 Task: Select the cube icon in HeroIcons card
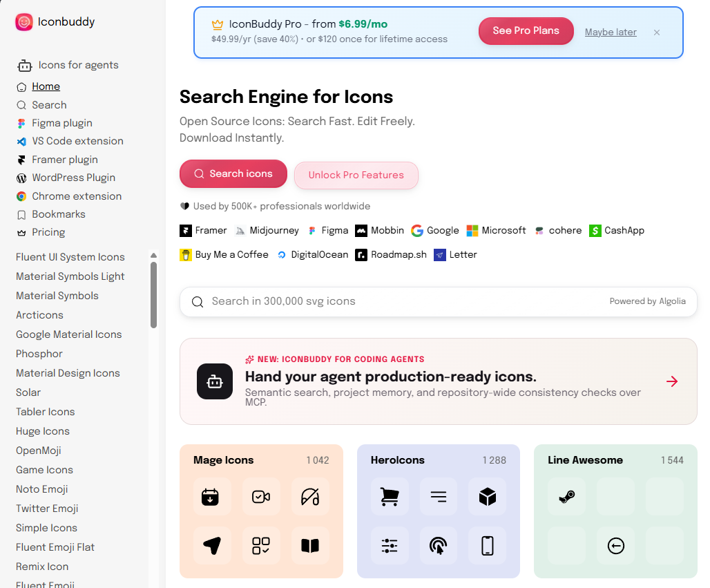(x=487, y=497)
